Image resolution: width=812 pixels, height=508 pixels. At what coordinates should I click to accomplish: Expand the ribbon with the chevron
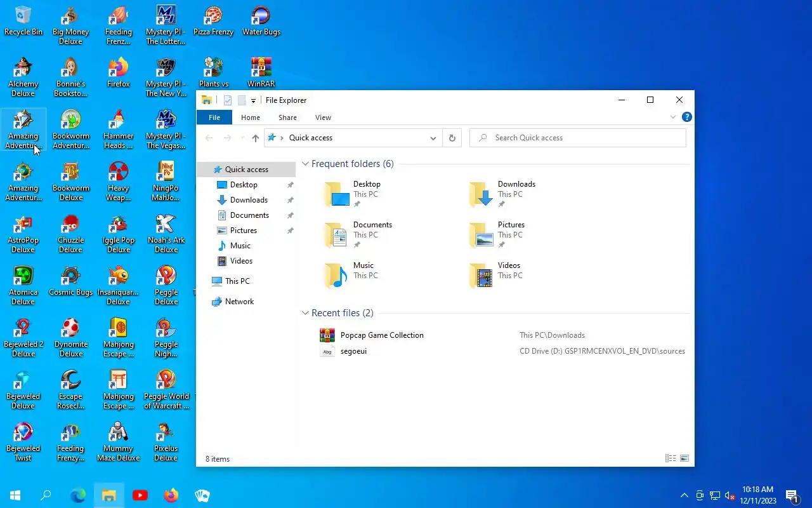coord(673,117)
